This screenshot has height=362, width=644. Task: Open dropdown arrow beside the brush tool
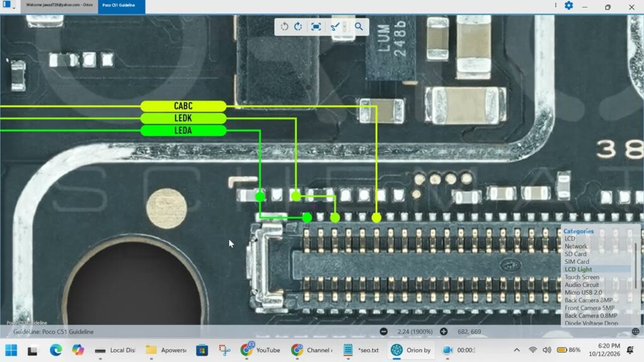345,26
